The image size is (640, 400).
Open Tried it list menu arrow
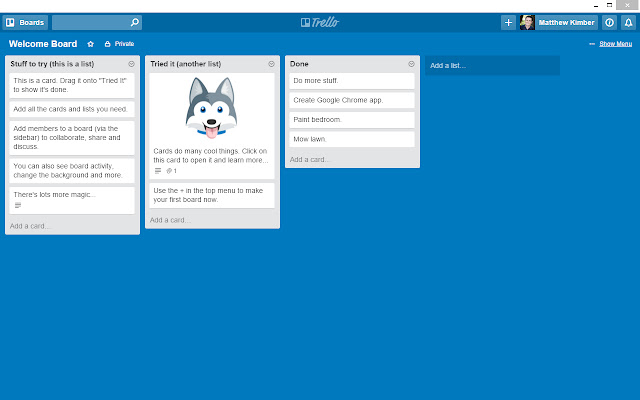[271, 64]
